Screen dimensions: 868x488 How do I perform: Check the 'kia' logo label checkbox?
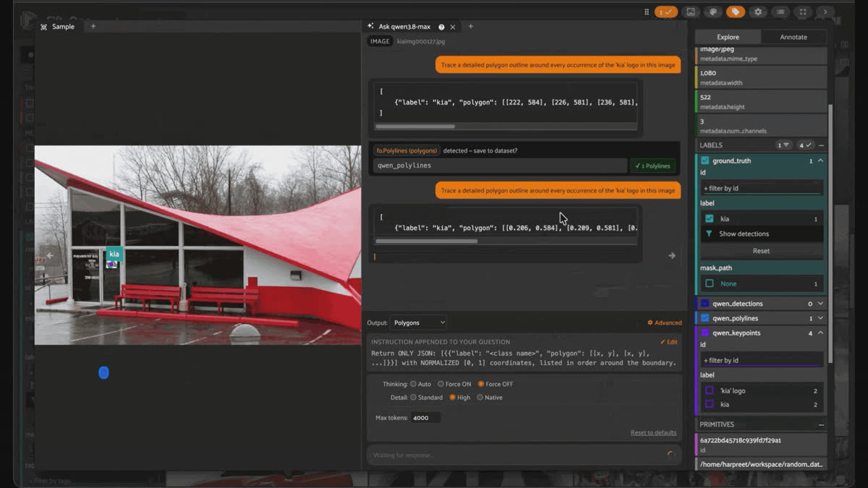(x=710, y=390)
